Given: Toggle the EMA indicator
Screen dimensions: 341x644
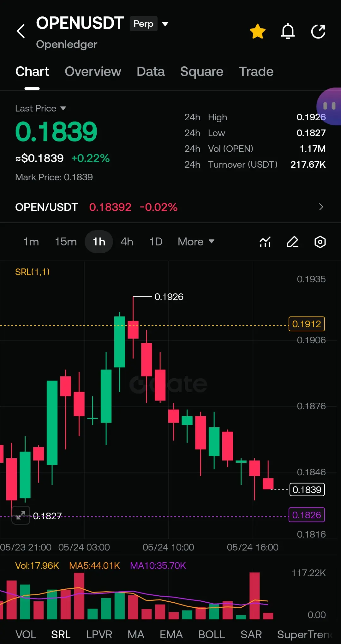Looking at the screenshot, I should coord(171,634).
